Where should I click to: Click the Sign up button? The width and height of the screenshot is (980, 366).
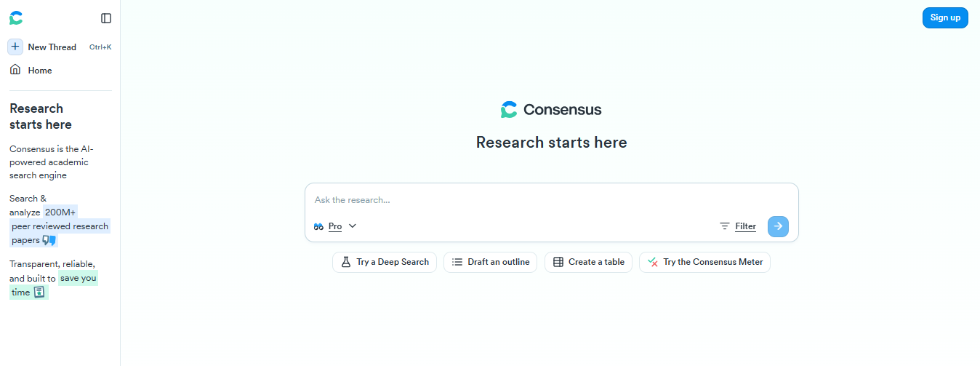click(x=945, y=17)
